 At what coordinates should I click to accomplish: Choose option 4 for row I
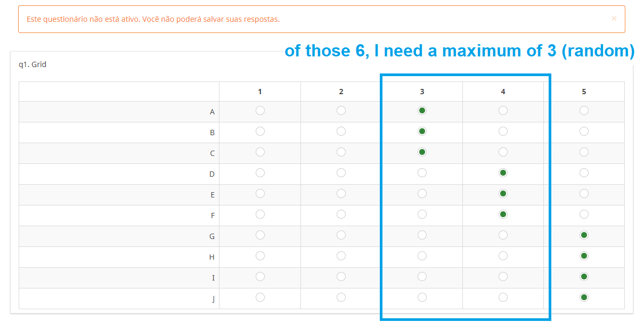coord(503,277)
